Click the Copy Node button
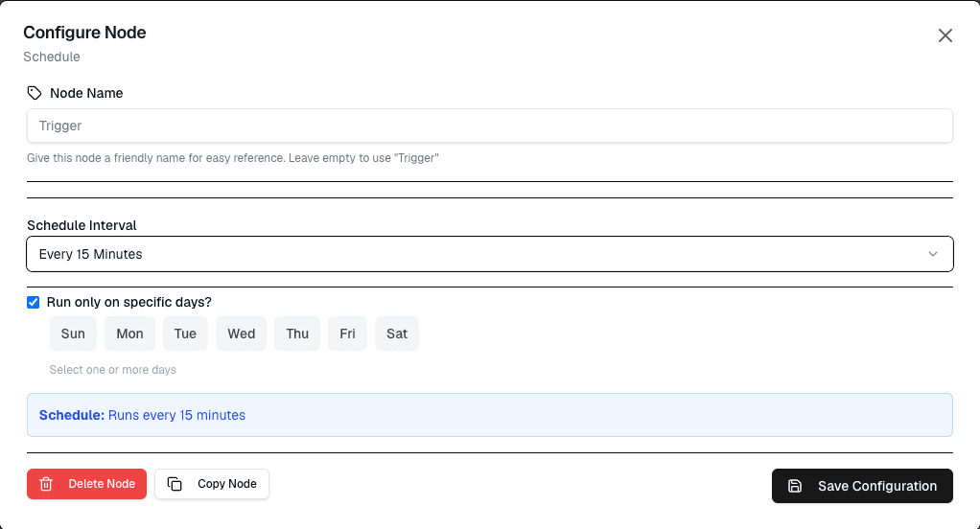Image resolution: width=980 pixels, height=529 pixels. (x=212, y=484)
